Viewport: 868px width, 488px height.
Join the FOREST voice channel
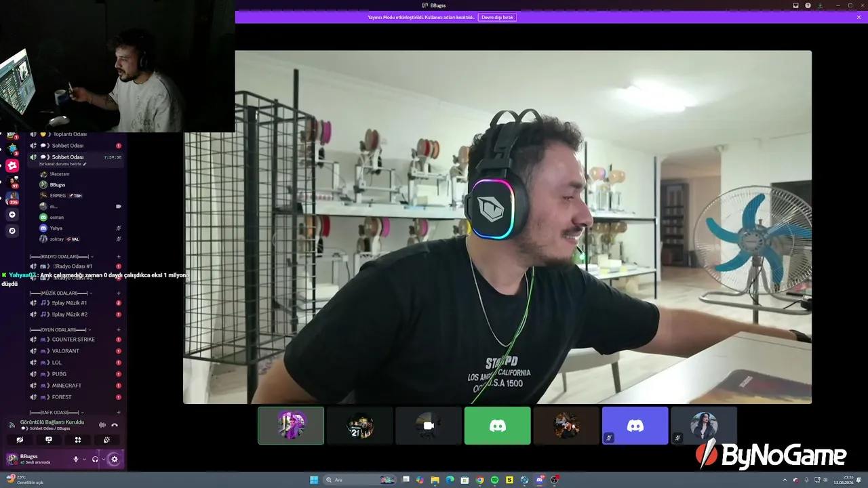point(76,397)
